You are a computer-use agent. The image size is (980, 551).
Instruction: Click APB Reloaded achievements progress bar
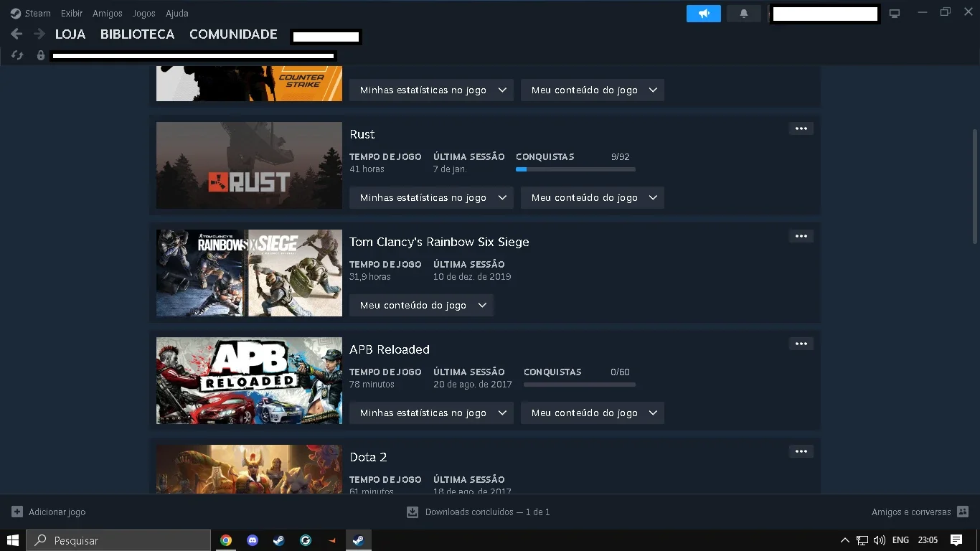tap(580, 385)
